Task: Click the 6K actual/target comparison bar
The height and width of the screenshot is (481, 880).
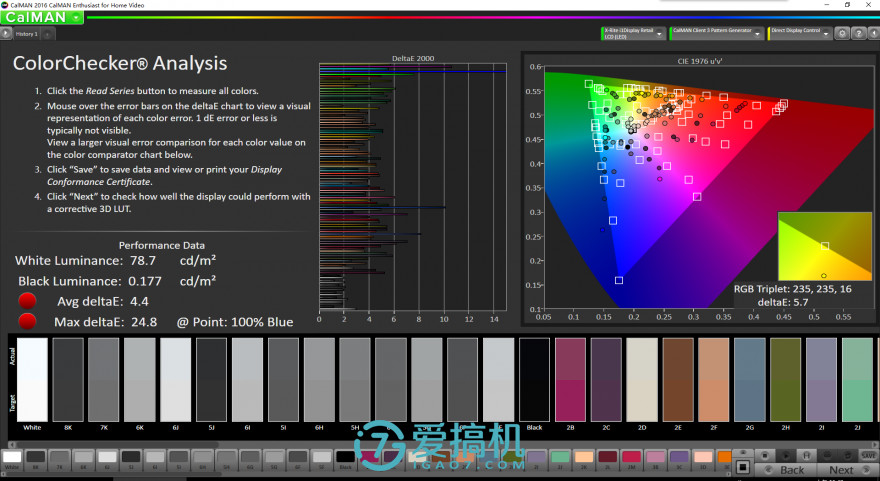Action: pos(140,379)
